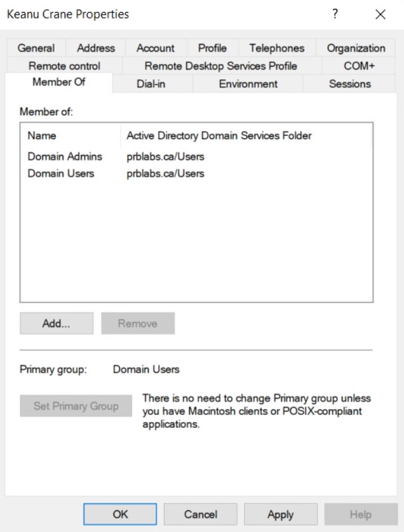This screenshot has width=404, height=532.
Task: Select the COM+ tab
Action: (x=359, y=66)
